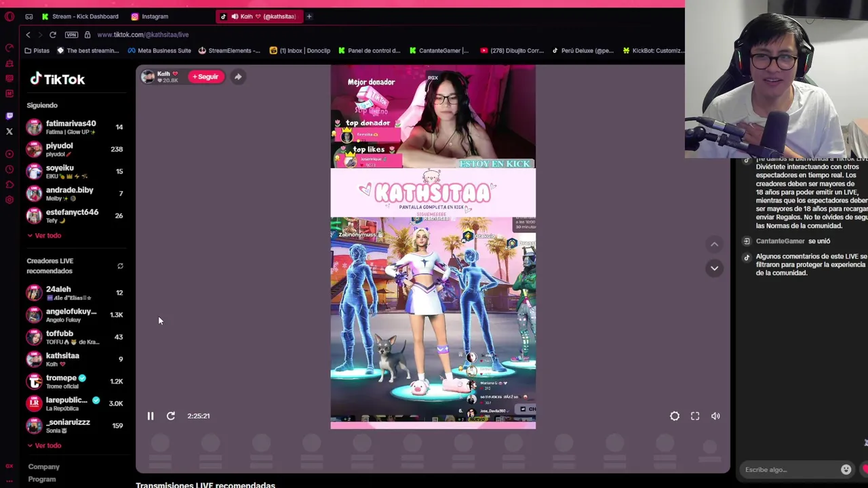Open GX Cleaner icon in sidebar

tap(9, 63)
